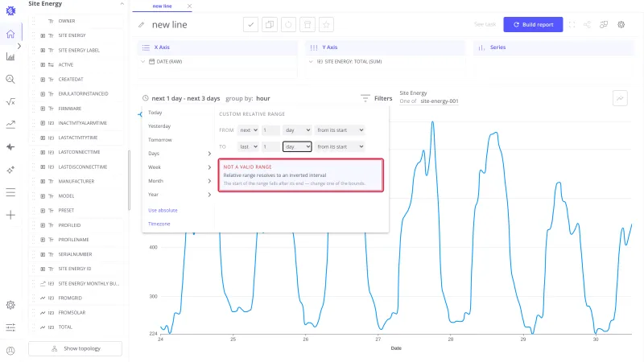The image size is (644, 362).
Task: Click the Use absolute link
Action: 163,210
